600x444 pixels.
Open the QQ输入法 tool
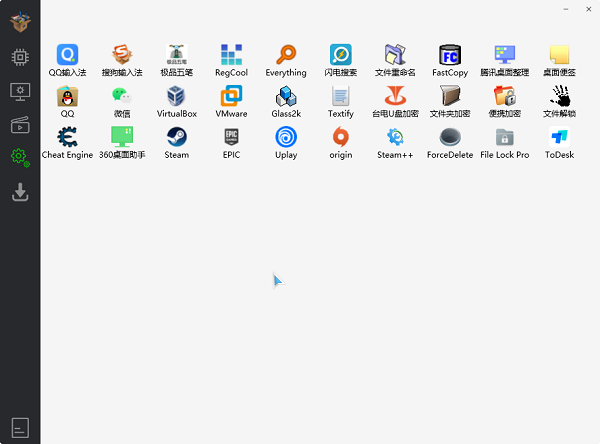(x=67, y=60)
